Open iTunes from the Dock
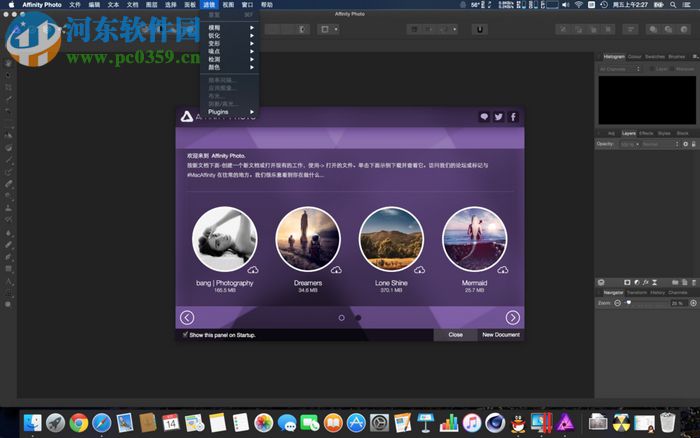The image size is (700, 438). pyautogui.click(x=472, y=422)
